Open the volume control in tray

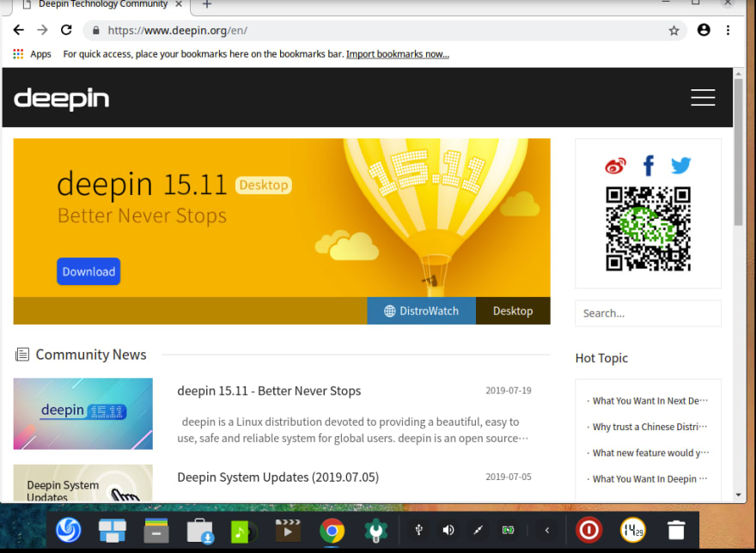coord(448,530)
